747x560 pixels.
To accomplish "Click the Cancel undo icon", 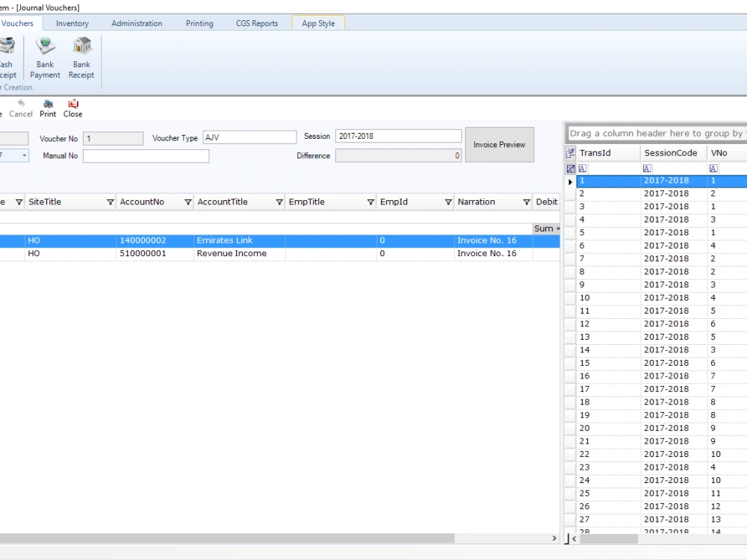I will coord(21,108).
